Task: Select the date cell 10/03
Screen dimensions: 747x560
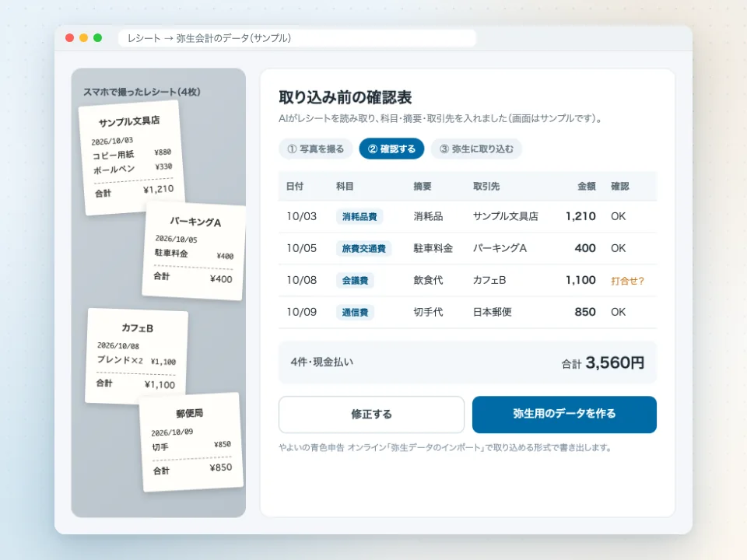Action: click(301, 216)
